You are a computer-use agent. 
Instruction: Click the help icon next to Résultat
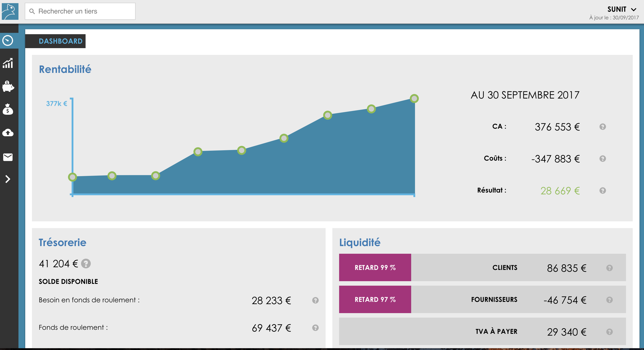click(603, 191)
